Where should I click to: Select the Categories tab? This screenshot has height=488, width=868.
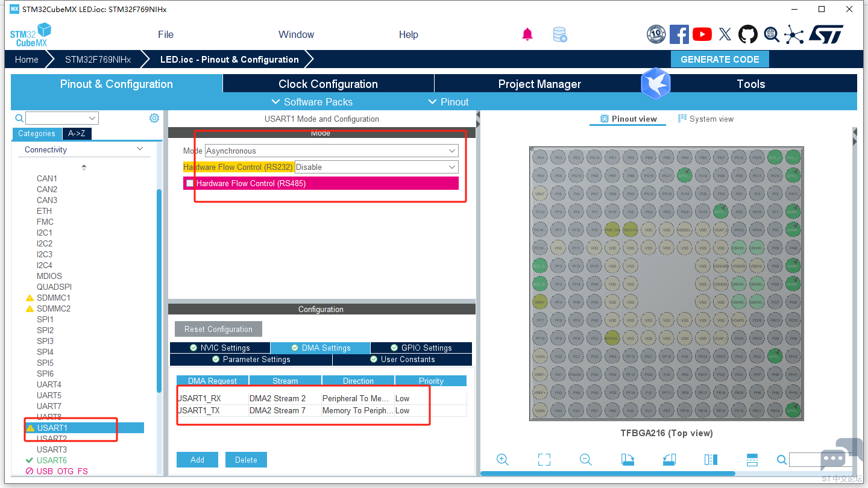coord(37,134)
